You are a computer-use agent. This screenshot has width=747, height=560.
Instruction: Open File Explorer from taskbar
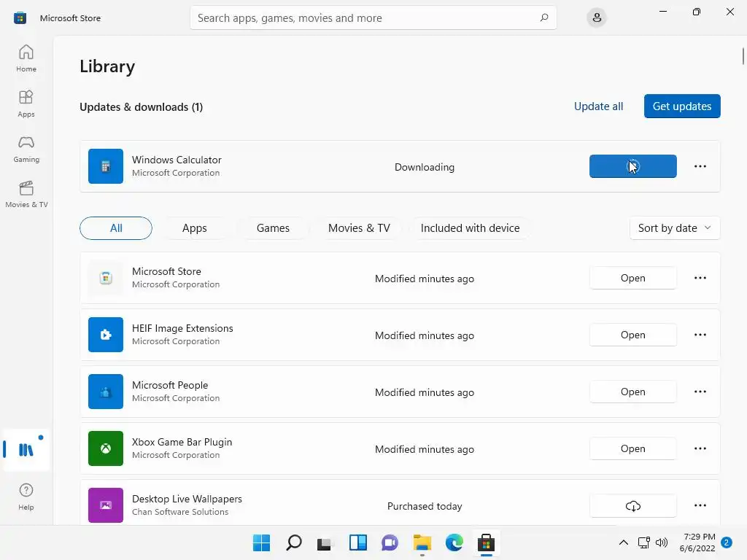[422, 542]
